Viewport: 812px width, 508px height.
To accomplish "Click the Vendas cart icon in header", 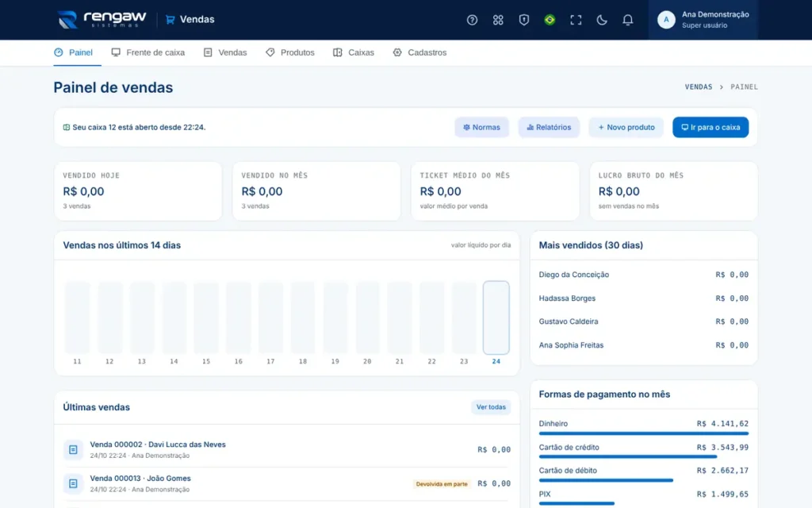I will (170, 20).
